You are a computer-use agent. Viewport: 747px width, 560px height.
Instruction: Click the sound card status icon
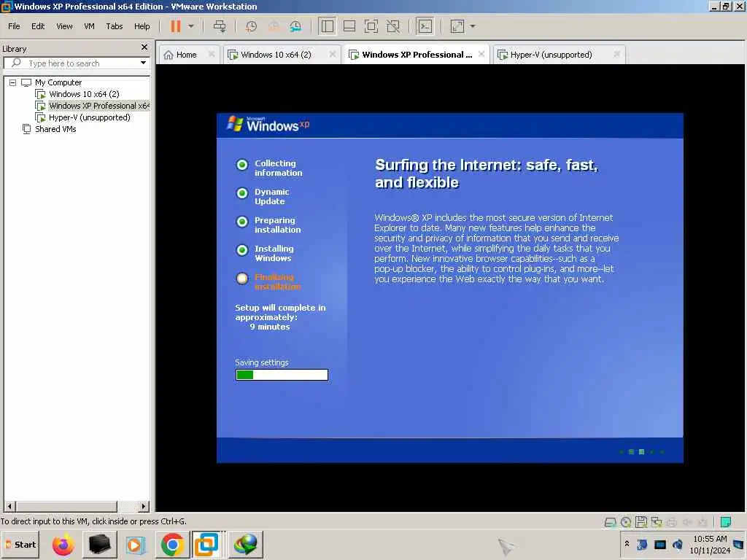coord(687,522)
